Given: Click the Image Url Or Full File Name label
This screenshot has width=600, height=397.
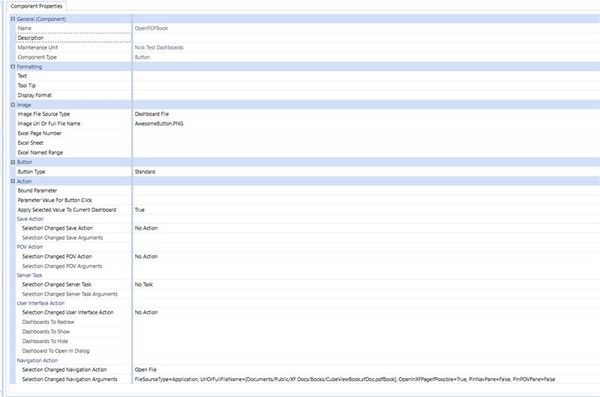Looking at the screenshot, I should point(49,124).
